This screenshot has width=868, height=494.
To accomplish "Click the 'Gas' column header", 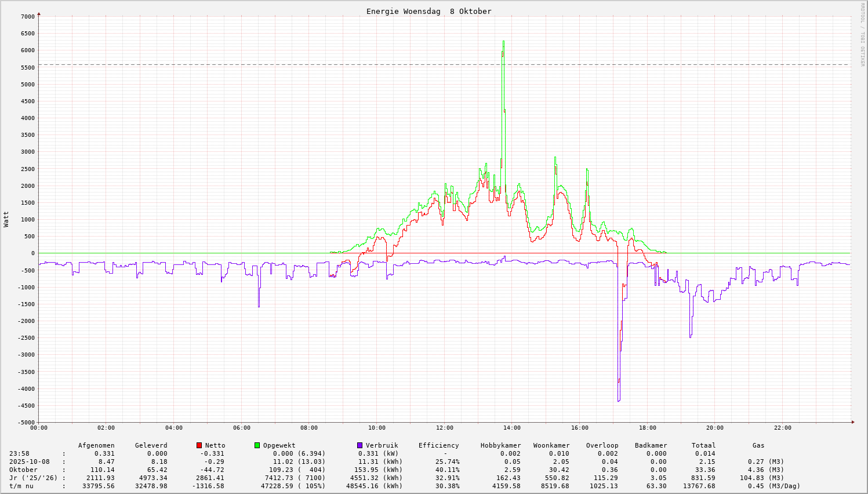I will pos(758,446).
